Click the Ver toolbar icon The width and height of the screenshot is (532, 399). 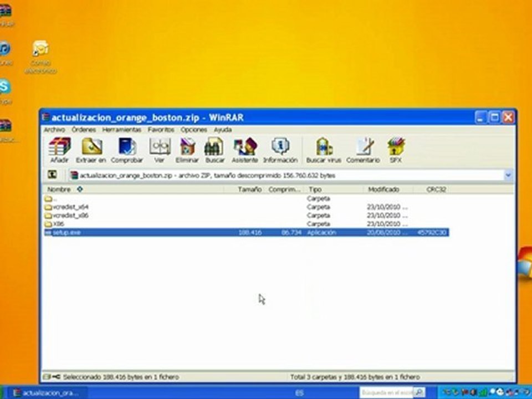160,150
